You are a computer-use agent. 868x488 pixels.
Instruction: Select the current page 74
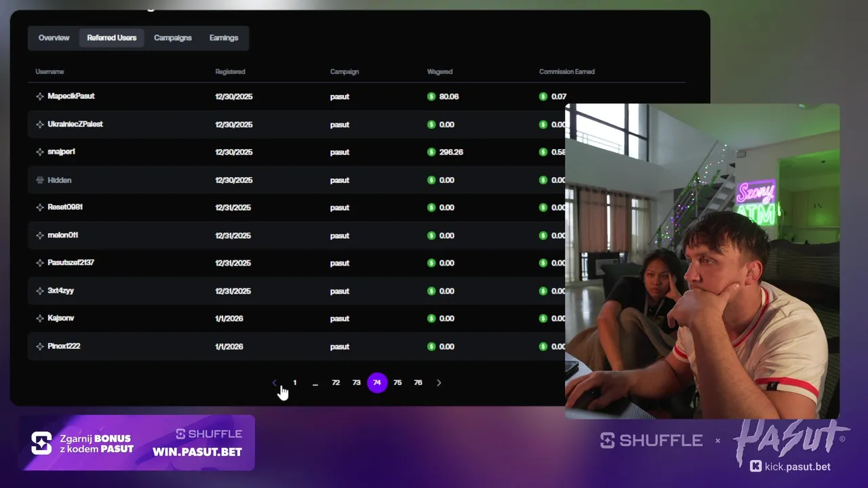[x=377, y=383]
